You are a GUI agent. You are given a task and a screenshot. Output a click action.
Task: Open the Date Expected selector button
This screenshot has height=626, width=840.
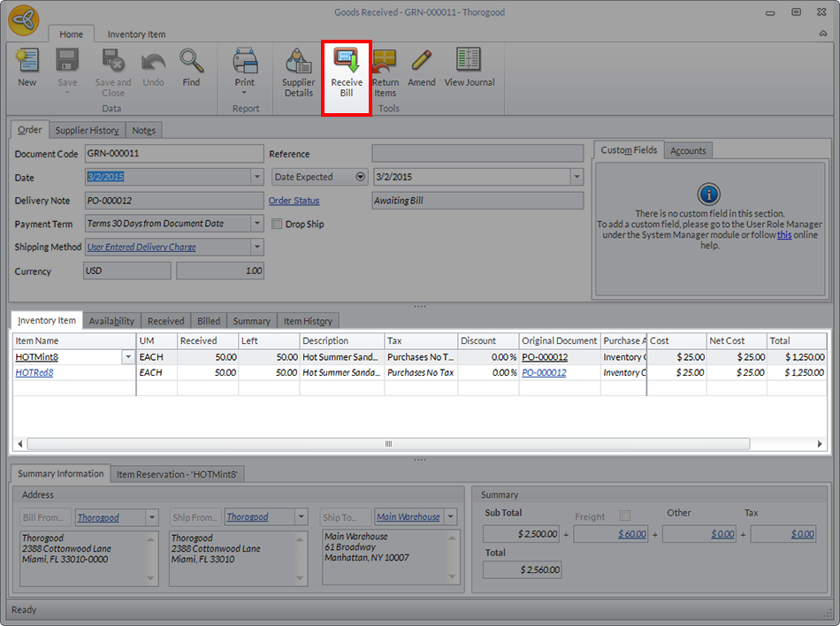click(x=360, y=177)
